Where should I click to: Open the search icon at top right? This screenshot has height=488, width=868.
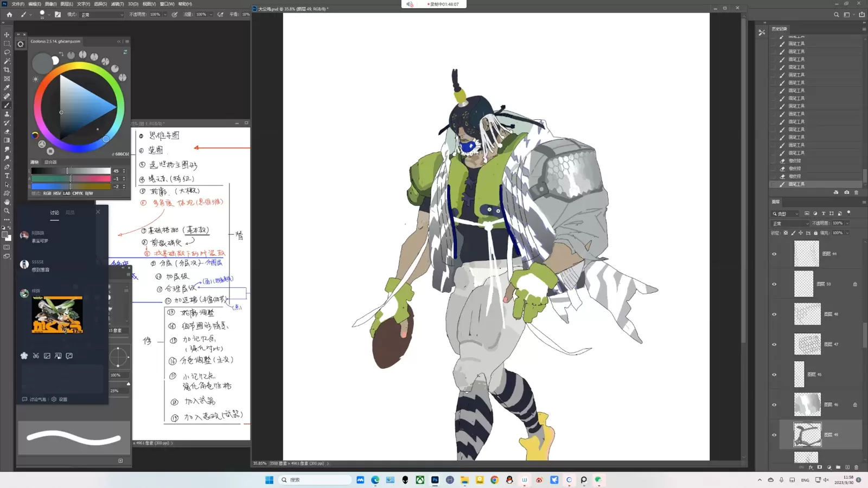pos(836,15)
